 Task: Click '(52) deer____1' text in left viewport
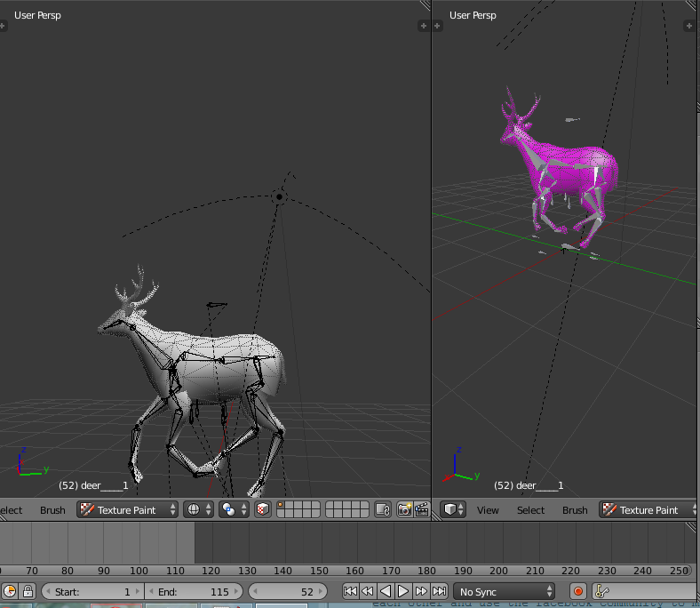tap(93, 485)
